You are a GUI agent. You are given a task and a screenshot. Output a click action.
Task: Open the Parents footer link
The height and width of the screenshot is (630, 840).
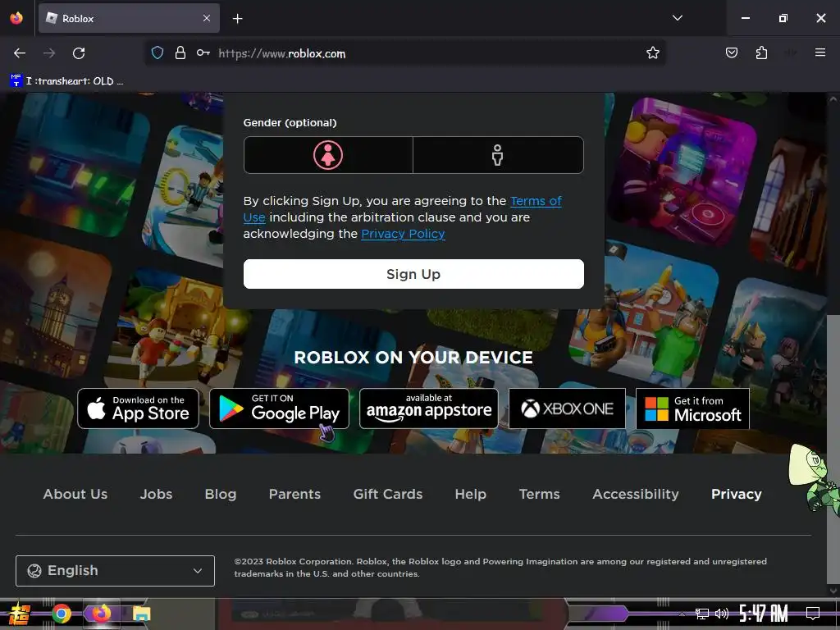coord(294,494)
